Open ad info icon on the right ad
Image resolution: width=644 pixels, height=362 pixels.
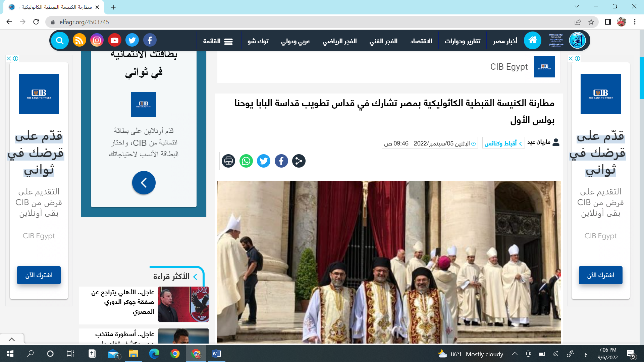pyautogui.click(x=577, y=58)
